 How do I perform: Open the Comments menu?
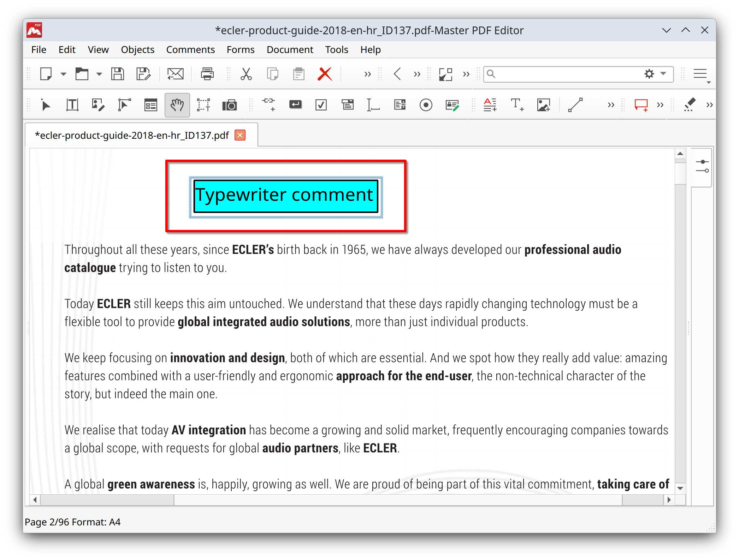(x=190, y=49)
